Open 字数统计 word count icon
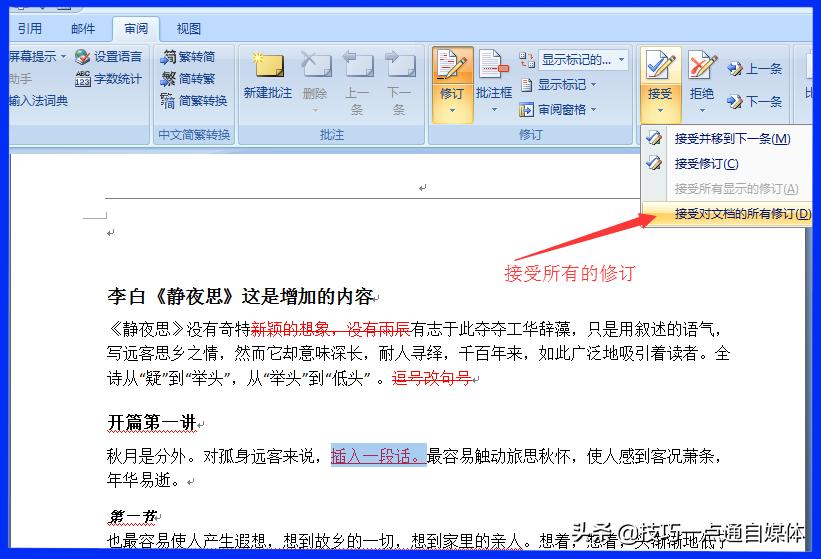The height and width of the screenshot is (559, 821). [x=82, y=79]
